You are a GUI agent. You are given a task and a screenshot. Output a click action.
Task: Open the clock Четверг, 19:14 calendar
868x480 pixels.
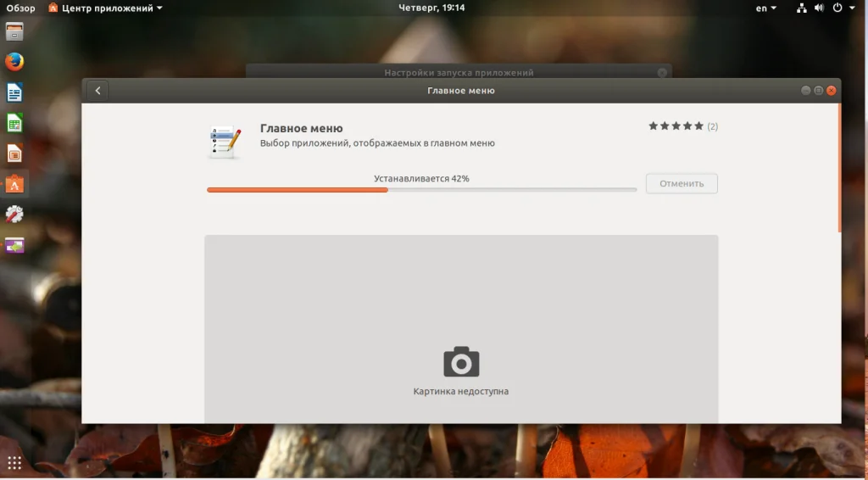point(431,8)
